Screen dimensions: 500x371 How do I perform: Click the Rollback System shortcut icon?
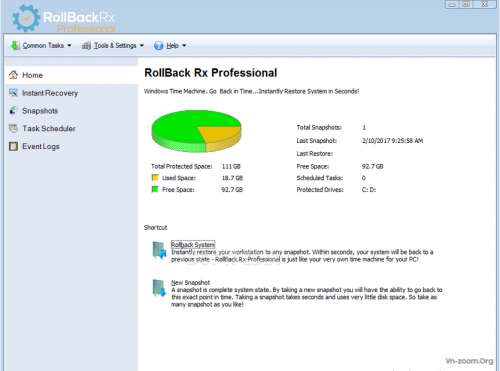pos(159,250)
